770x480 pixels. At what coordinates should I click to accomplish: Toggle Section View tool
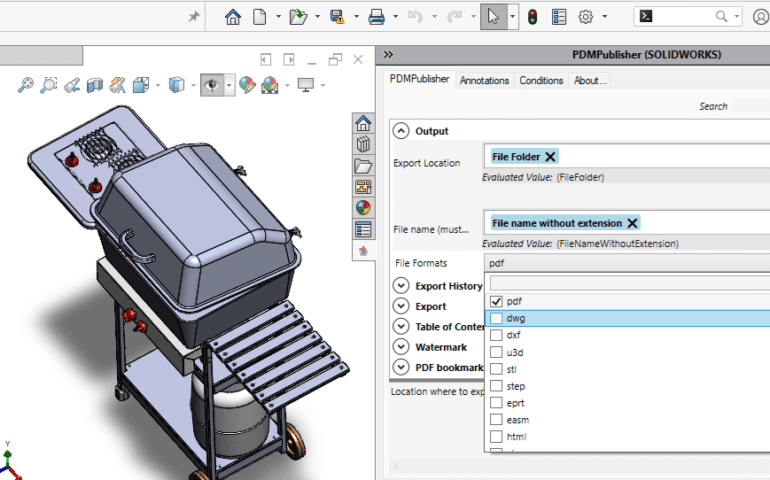(95, 85)
